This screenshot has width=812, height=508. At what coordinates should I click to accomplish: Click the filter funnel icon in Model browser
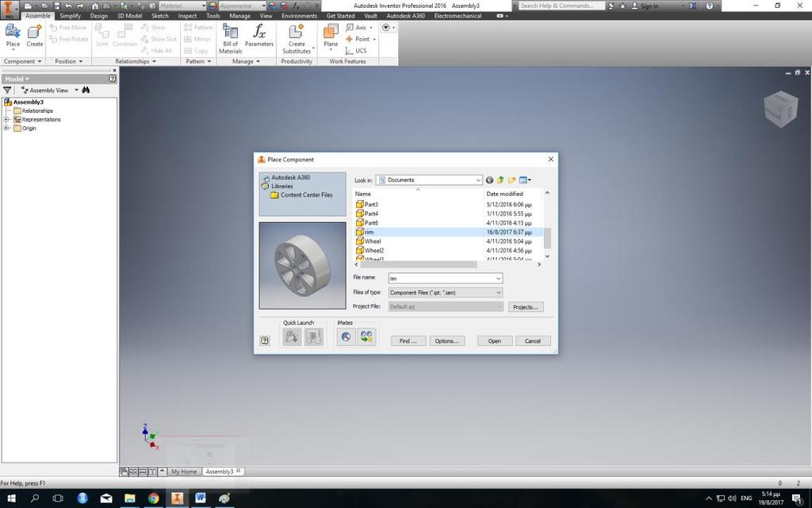[x=7, y=90]
